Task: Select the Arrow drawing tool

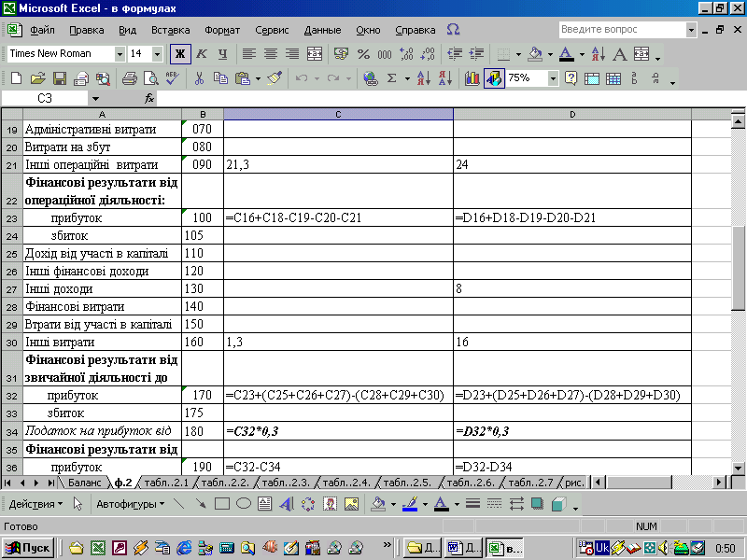Action: 201,504
